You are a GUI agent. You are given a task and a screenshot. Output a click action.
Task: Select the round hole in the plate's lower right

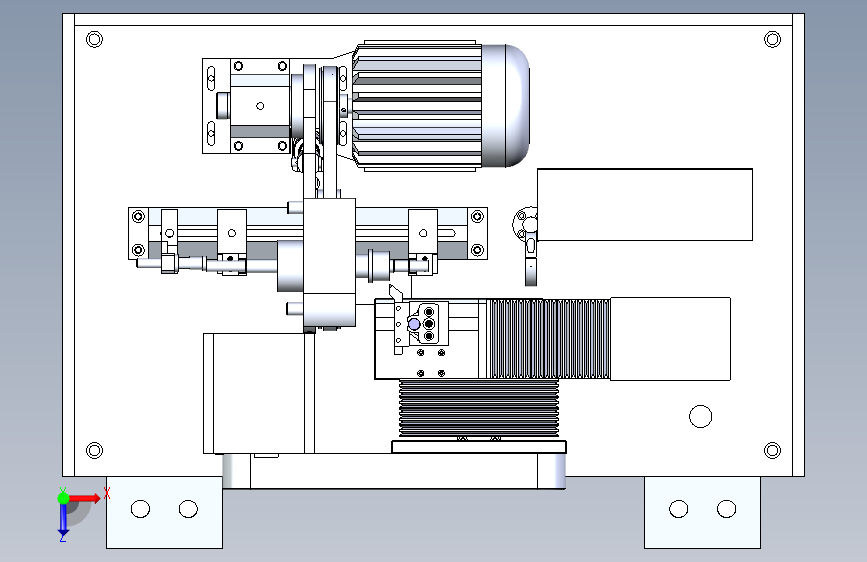701,417
